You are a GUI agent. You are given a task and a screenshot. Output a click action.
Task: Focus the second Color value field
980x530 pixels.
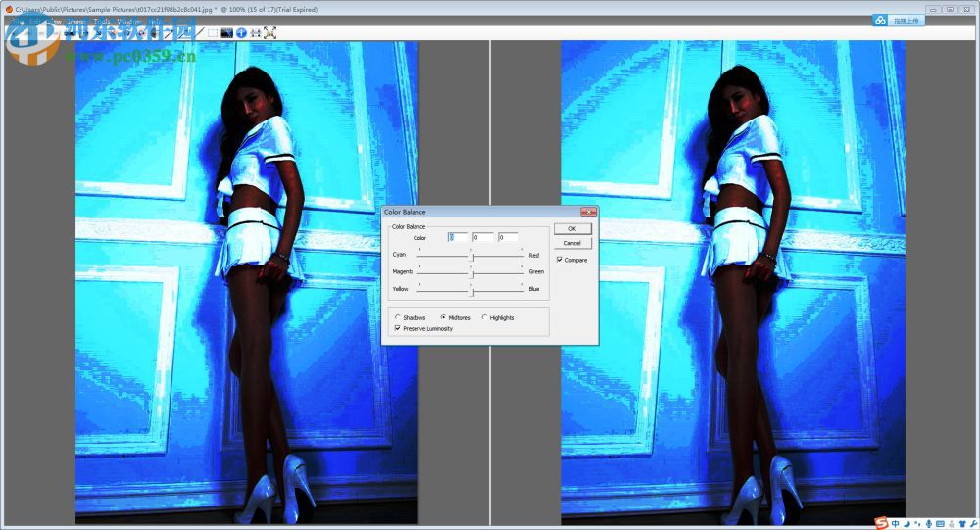[x=482, y=237]
